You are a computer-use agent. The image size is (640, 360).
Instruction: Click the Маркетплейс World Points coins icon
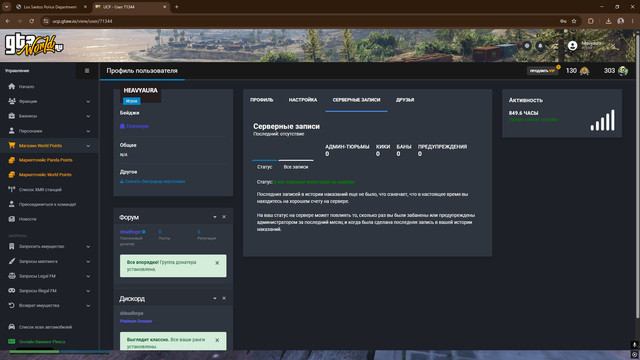(x=11, y=175)
